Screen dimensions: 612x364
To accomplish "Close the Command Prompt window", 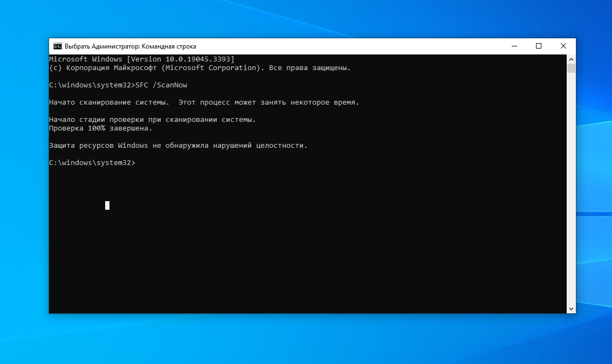I will click(563, 46).
